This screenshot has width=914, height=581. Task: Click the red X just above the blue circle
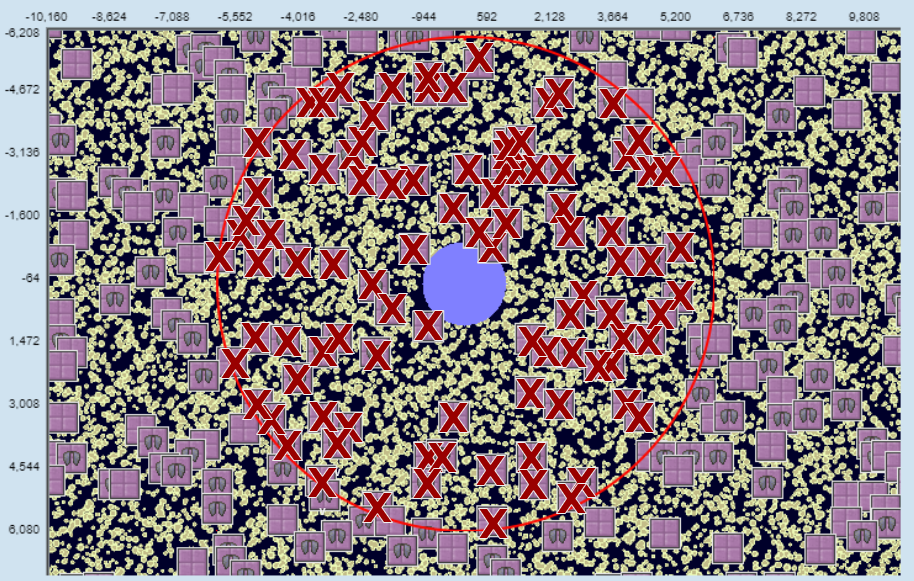[479, 233]
